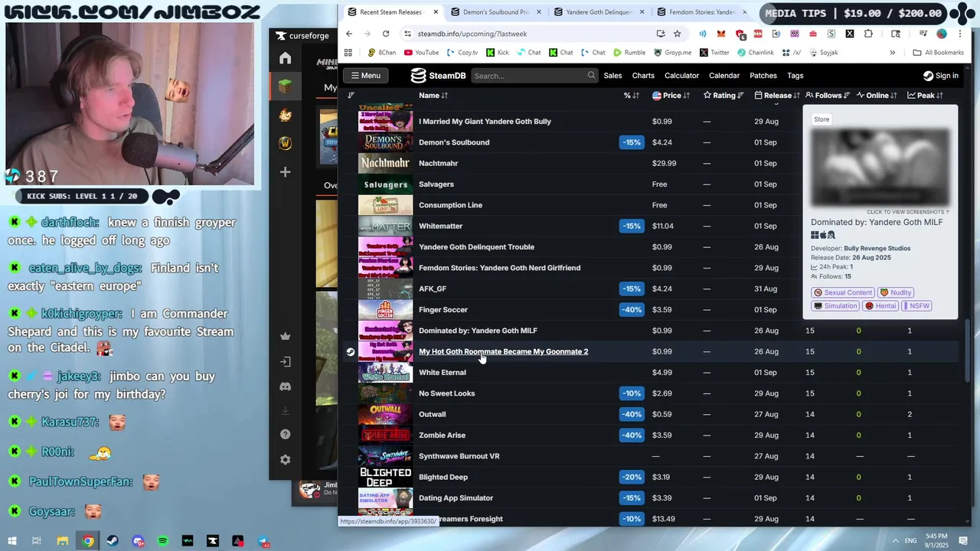Open Chrome apps grid in bookmarks bar
Screen dimensions: 980x551
[348, 53]
